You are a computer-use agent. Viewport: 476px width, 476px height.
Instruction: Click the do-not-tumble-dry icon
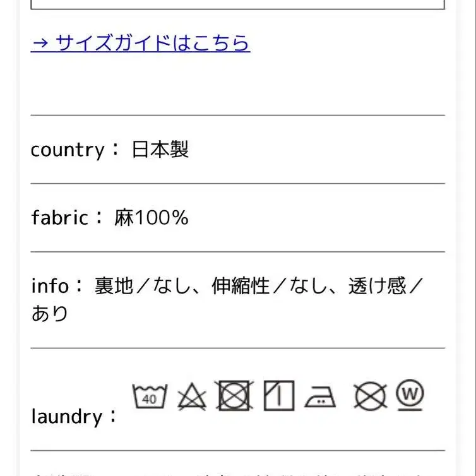point(234,396)
